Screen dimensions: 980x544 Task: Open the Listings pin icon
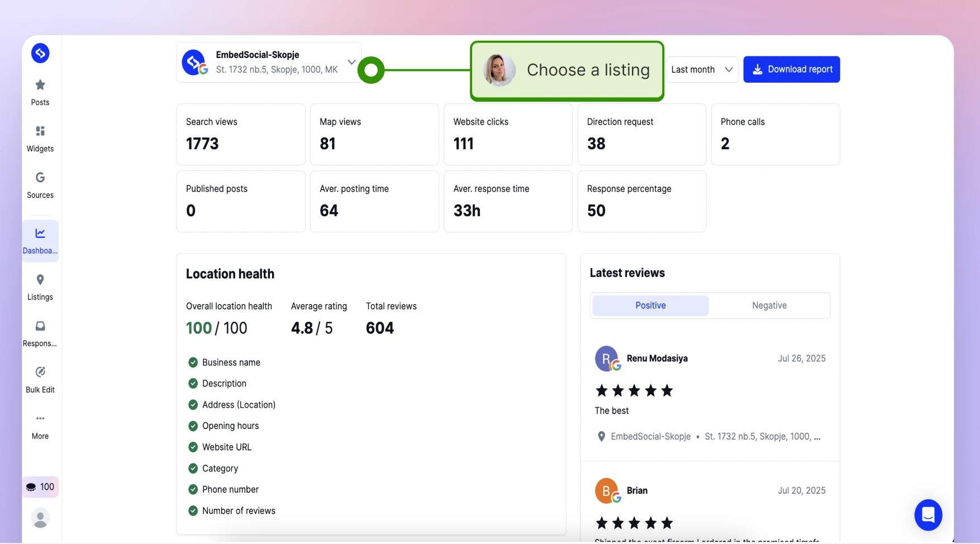(40, 279)
